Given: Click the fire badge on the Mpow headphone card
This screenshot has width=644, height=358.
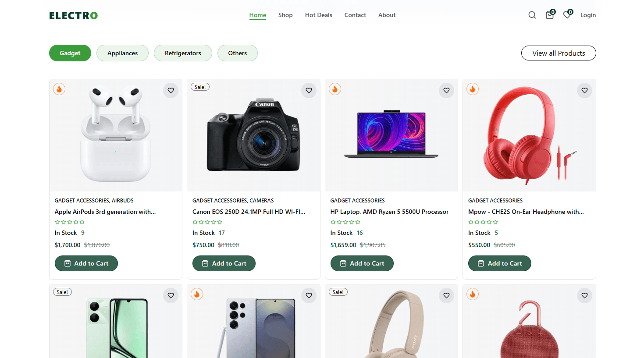Looking at the screenshot, I should tap(472, 89).
